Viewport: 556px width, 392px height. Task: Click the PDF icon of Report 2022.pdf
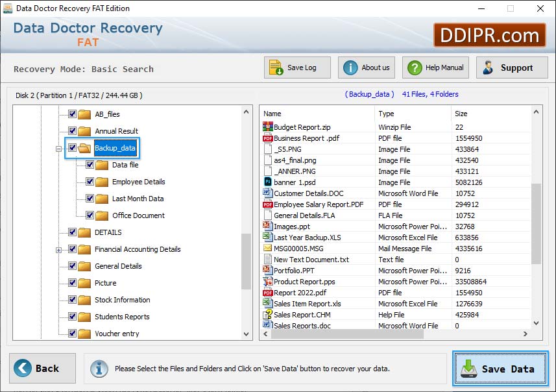[268, 293]
